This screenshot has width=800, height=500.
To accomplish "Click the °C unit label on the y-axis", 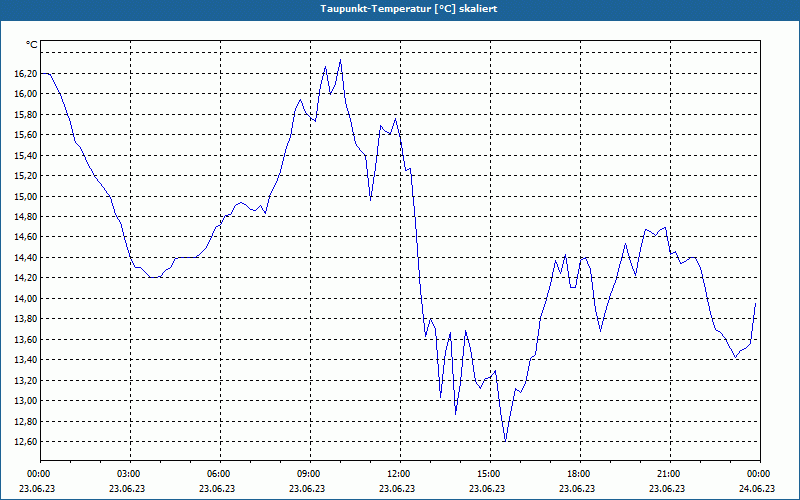I will (x=32, y=45).
